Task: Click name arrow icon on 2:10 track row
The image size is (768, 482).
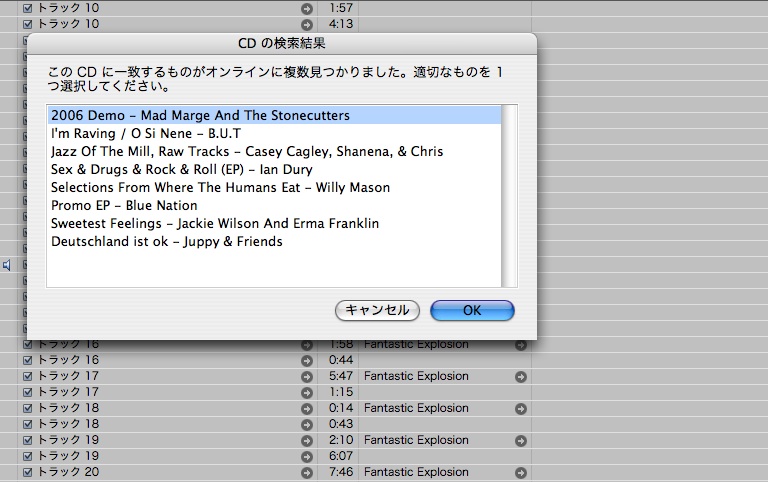Action: point(307,440)
